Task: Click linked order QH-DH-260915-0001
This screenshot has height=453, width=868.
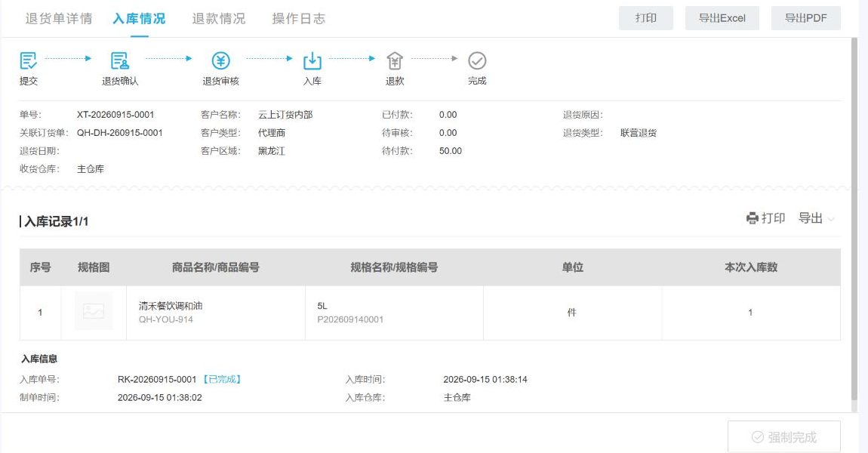Action: point(120,133)
